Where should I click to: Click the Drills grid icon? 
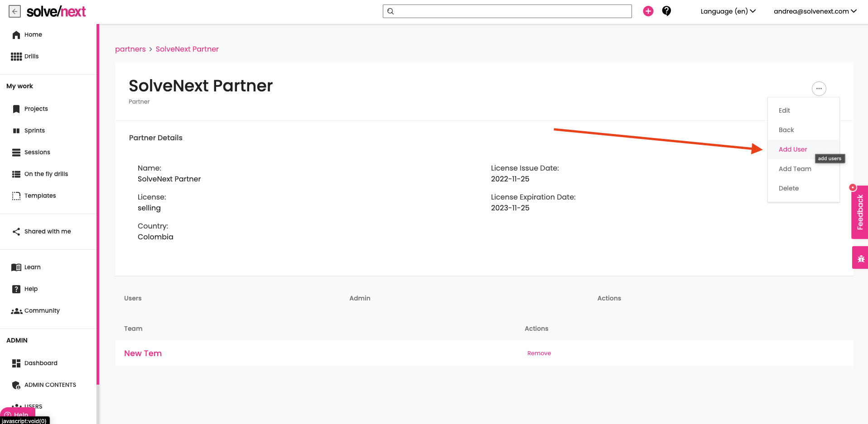tap(16, 57)
